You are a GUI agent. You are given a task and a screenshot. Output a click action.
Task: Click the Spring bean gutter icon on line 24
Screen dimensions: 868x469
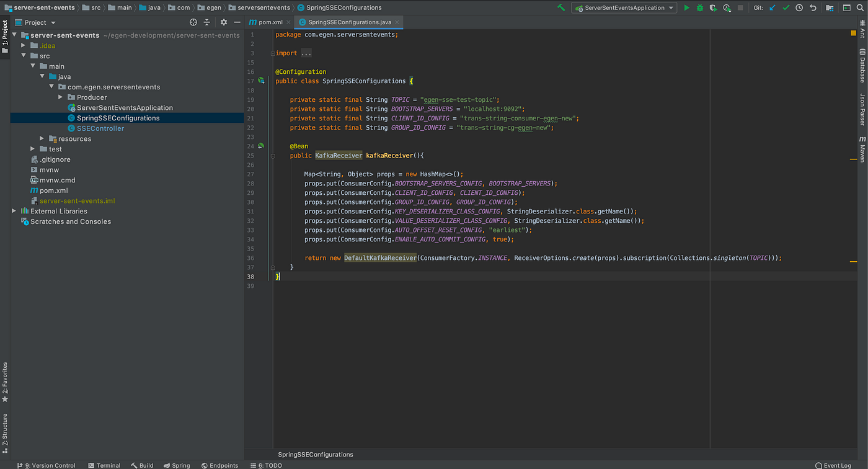[x=260, y=145]
